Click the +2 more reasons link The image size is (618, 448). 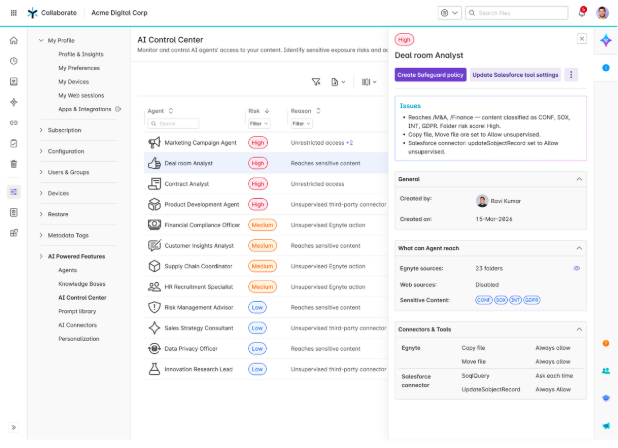tap(349, 143)
